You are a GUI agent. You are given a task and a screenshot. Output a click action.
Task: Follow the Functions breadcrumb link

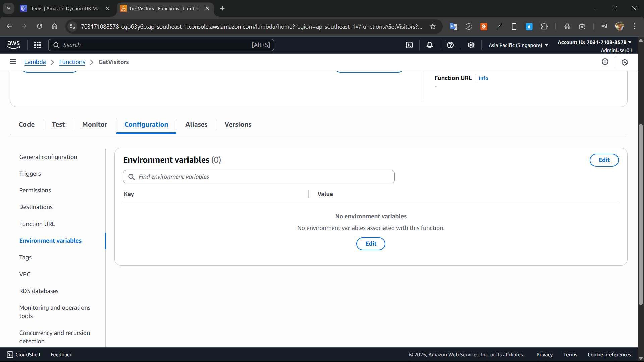pyautogui.click(x=72, y=62)
